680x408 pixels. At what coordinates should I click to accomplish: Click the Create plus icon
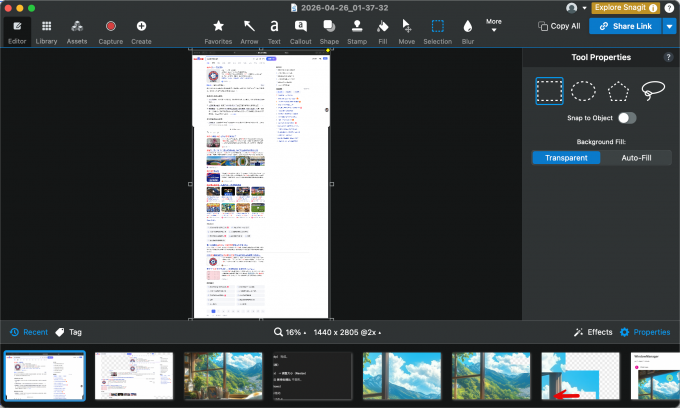tap(141, 26)
